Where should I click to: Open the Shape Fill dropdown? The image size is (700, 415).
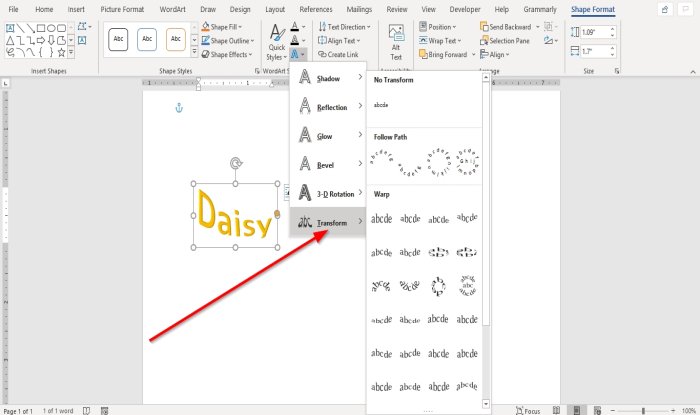(221, 27)
